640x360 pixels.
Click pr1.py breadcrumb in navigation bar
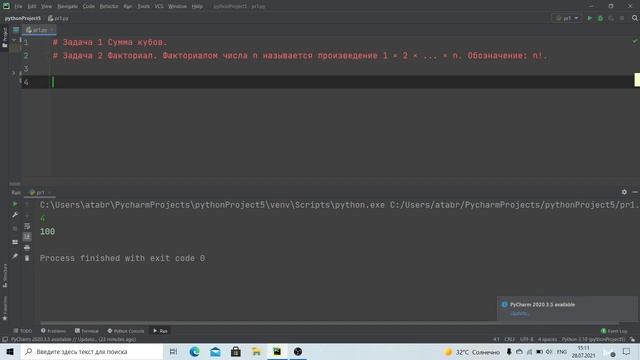58,18
